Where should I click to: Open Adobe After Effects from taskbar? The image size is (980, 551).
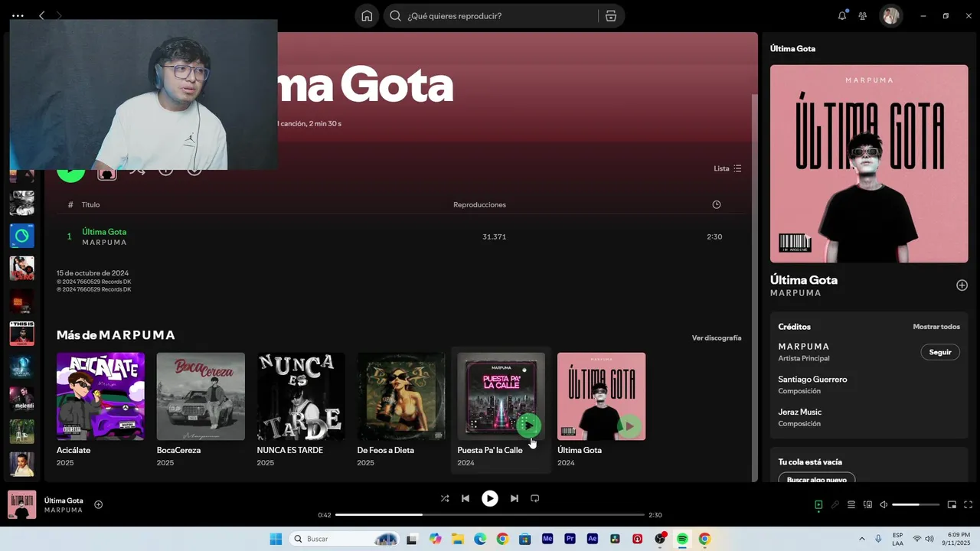tap(592, 539)
